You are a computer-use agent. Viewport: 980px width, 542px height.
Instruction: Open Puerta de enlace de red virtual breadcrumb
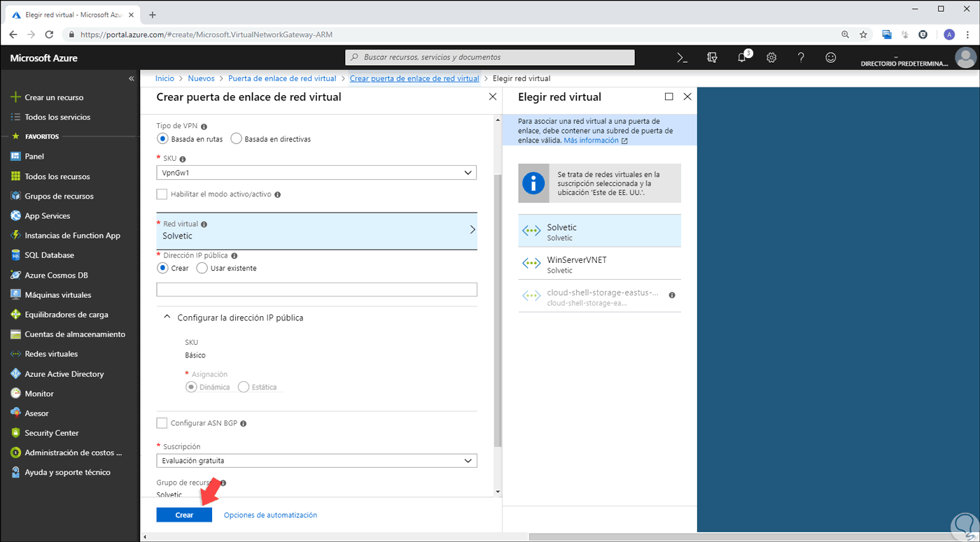coord(282,78)
